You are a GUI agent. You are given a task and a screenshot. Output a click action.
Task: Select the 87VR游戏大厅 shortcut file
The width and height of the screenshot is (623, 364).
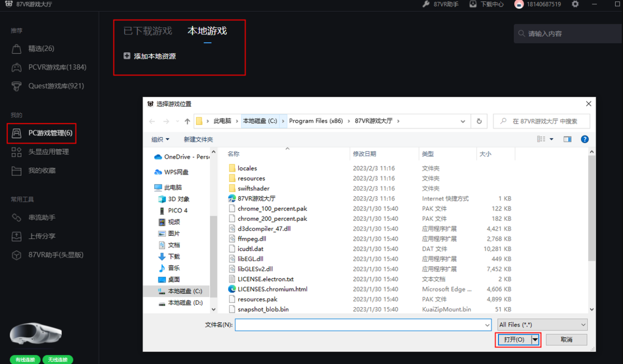tap(257, 199)
